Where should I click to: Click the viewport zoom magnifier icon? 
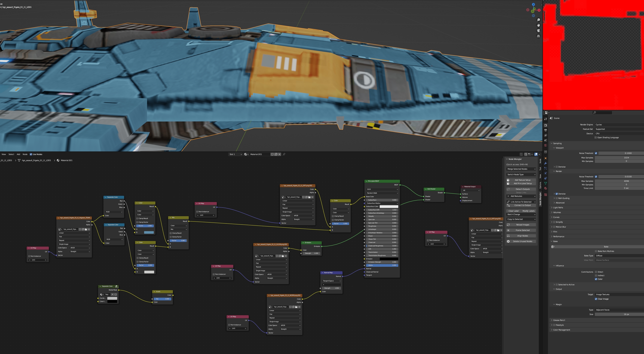(x=538, y=20)
